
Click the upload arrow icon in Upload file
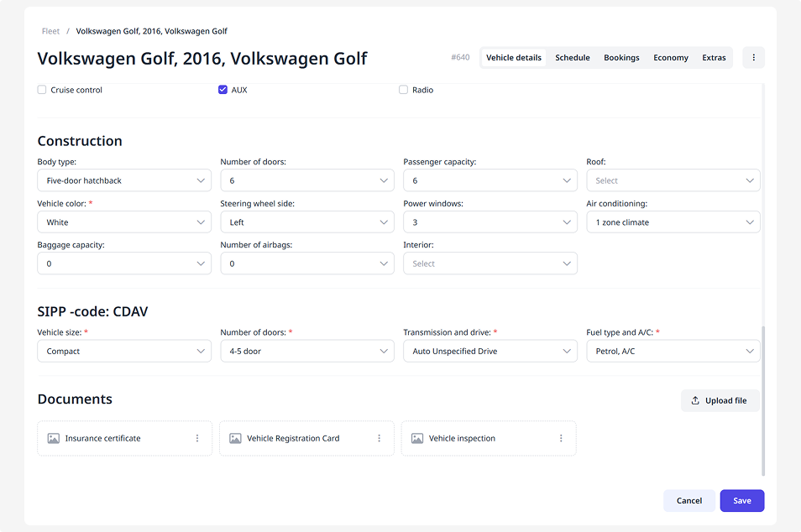[695, 401]
